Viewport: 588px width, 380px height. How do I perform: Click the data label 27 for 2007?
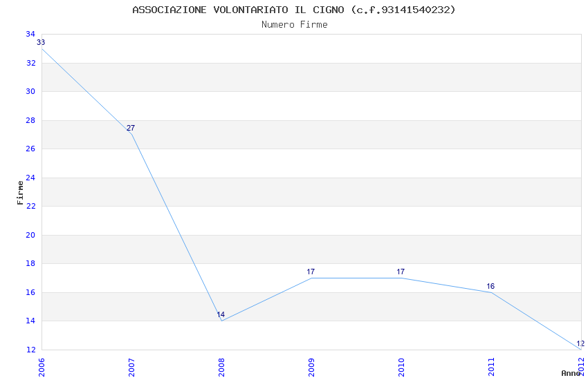(x=131, y=128)
